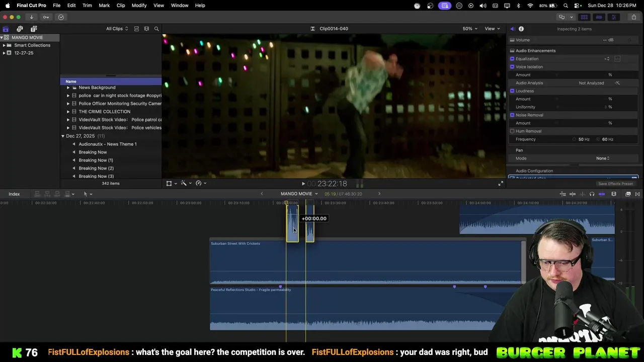Toggle the Noise Removal checkbox
644x362 pixels.
[x=512, y=115]
